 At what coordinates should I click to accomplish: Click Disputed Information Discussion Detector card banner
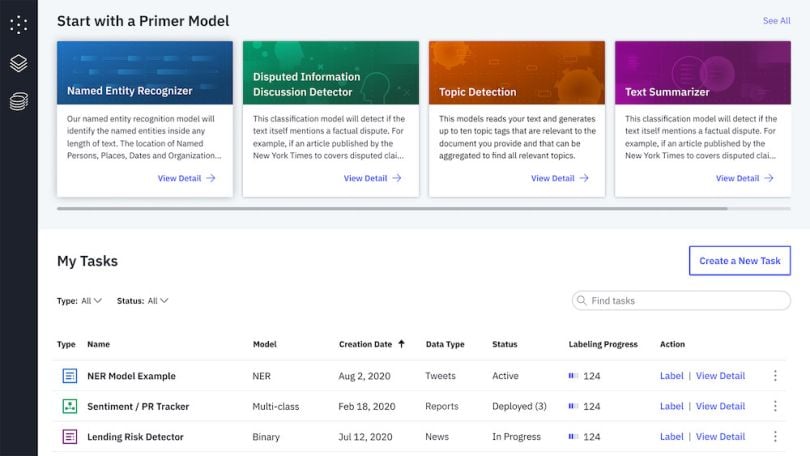pos(331,73)
